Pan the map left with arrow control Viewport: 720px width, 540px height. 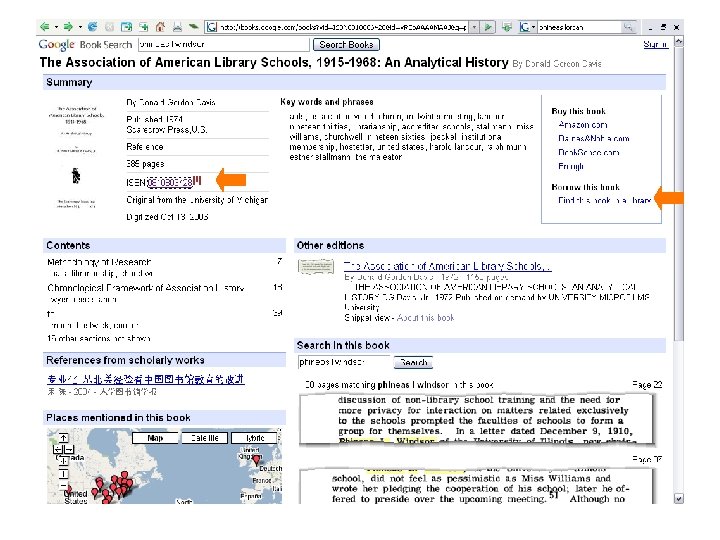click(x=58, y=449)
